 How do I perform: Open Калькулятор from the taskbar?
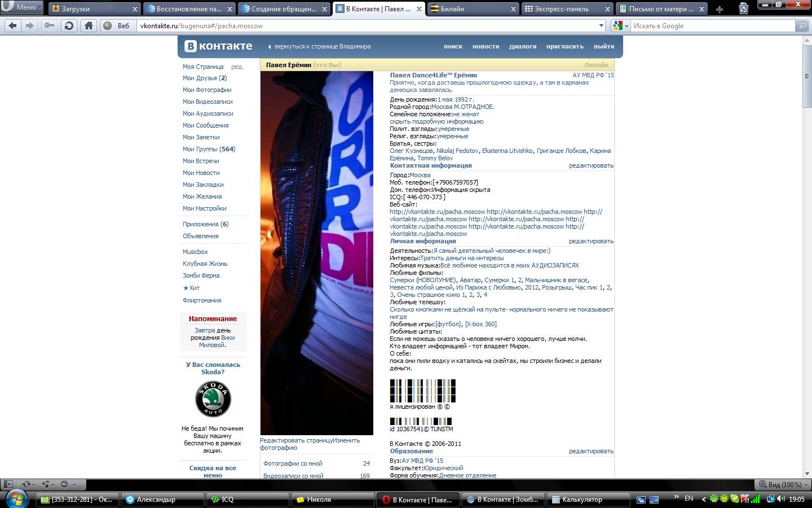[588, 500]
